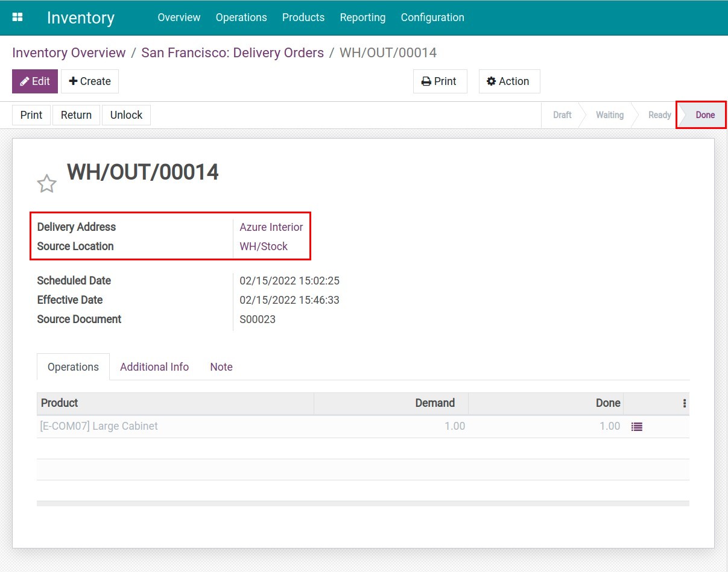Switch to the Additional Info tab
Image resolution: width=728 pixels, height=572 pixels.
pos(154,367)
